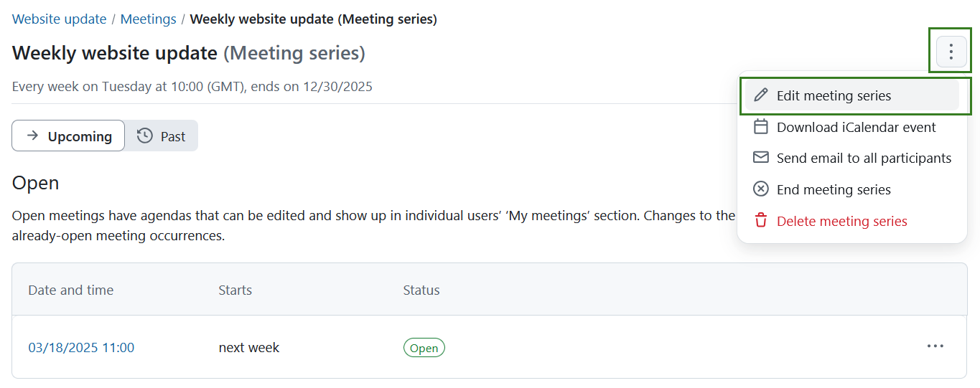The image size is (980, 388).
Task: Click the circled X End series icon
Action: tap(760, 189)
